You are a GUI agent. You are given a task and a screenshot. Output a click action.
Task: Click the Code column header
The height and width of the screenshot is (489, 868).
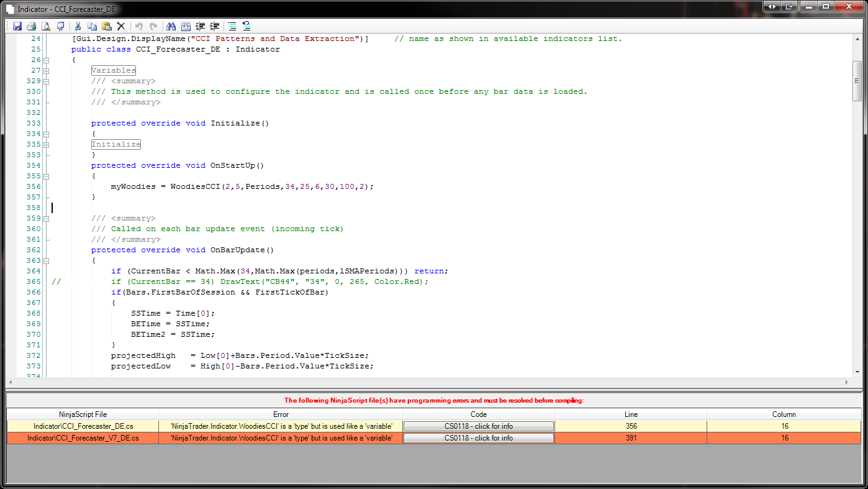pyautogui.click(x=479, y=414)
